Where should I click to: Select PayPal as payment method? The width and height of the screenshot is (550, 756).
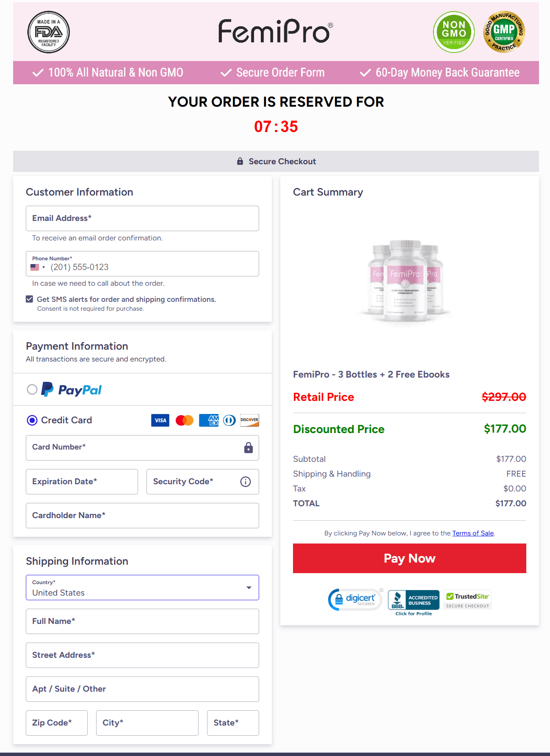click(32, 390)
